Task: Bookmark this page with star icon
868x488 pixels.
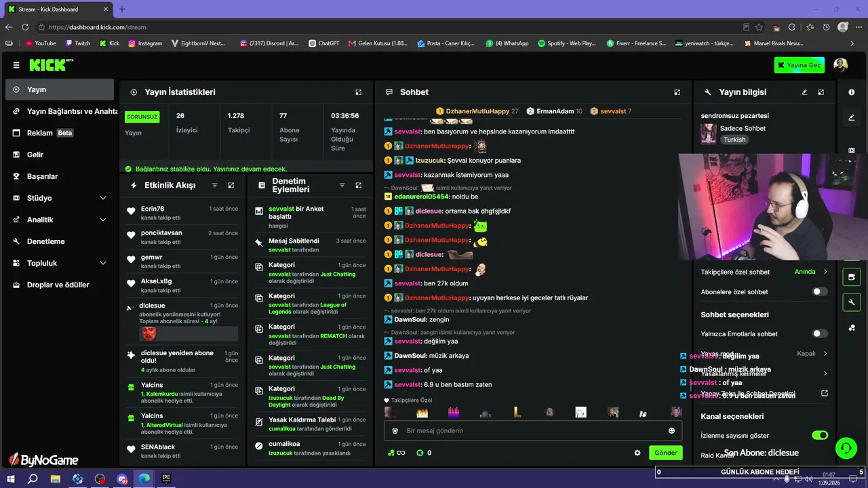Action: click(x=759, y=27)
